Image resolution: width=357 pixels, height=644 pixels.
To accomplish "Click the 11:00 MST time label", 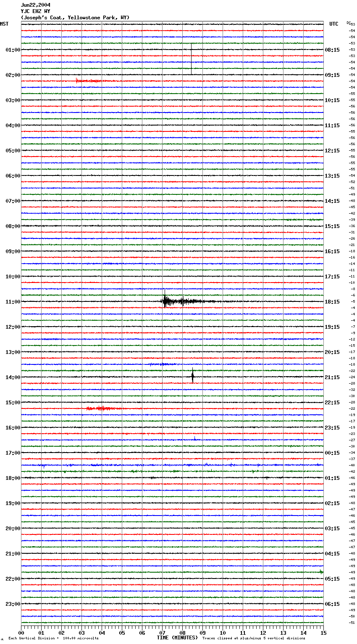I will [13, 302].
